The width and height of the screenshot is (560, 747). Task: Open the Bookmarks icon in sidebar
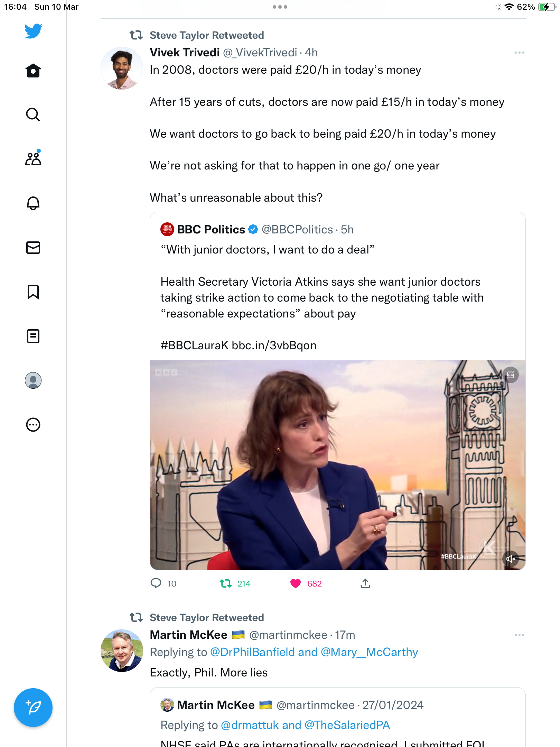(x=33, y=292)
